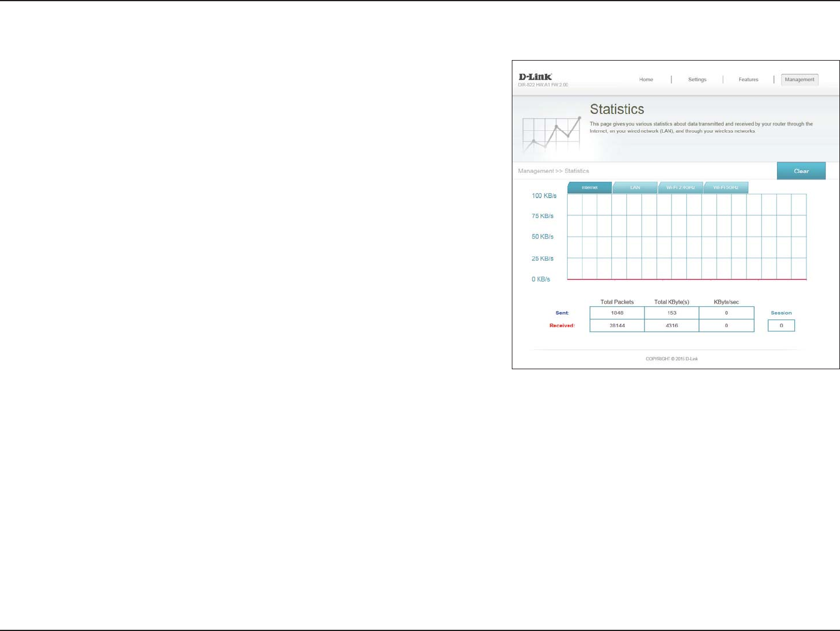This screenshot has height=631, width=840.
Task: Click the Sent row label
Action: [x=562, y=313]
